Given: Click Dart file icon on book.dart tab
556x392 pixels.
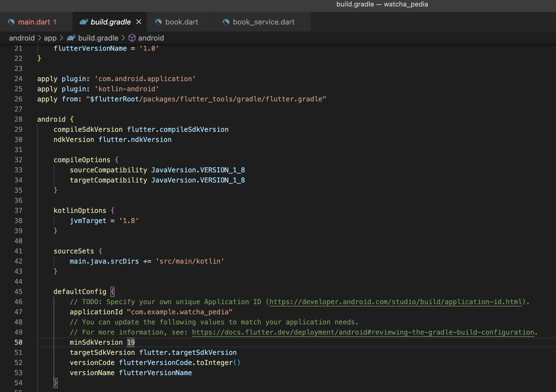Looking at the screenshot, I should [x=158, y=22].
